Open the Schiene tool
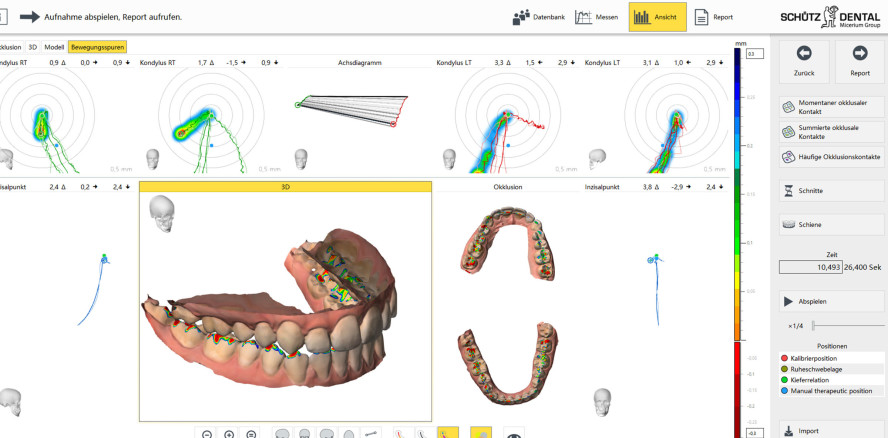 [831, 224]
